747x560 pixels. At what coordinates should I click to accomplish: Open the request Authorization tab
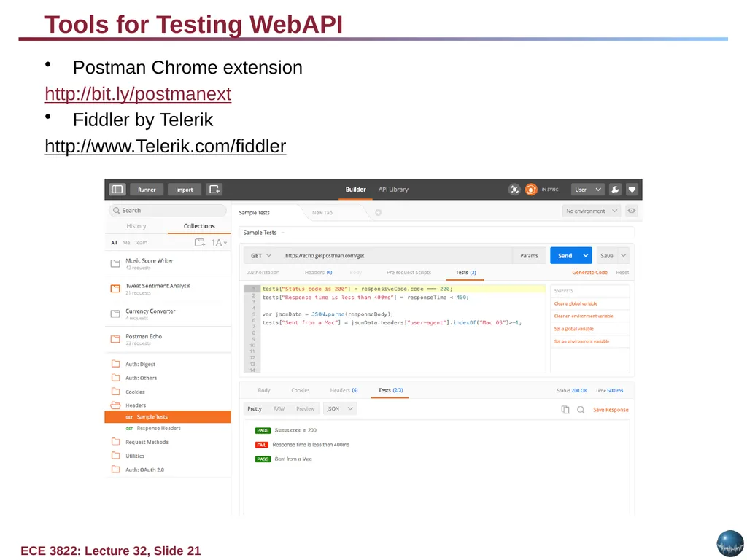click(x=263, y=273)
